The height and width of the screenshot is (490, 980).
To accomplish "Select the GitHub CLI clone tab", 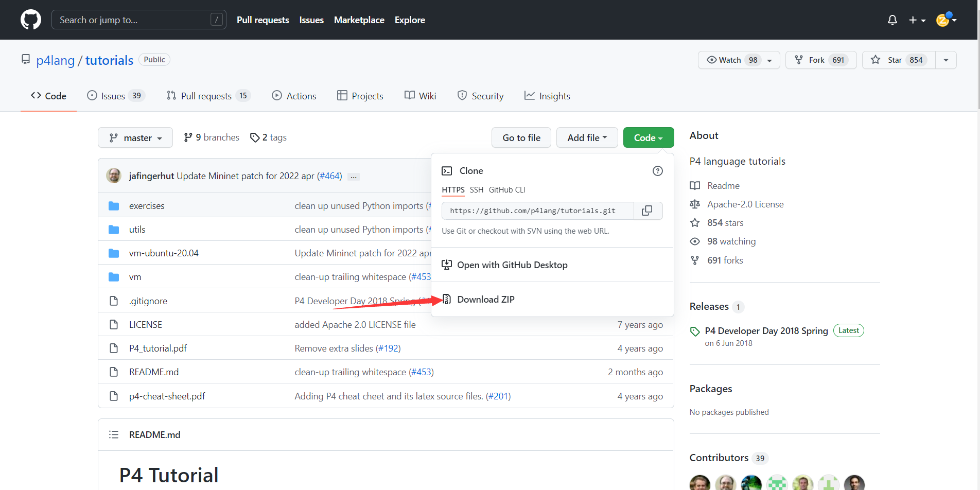I will click(x=507, y=190).
